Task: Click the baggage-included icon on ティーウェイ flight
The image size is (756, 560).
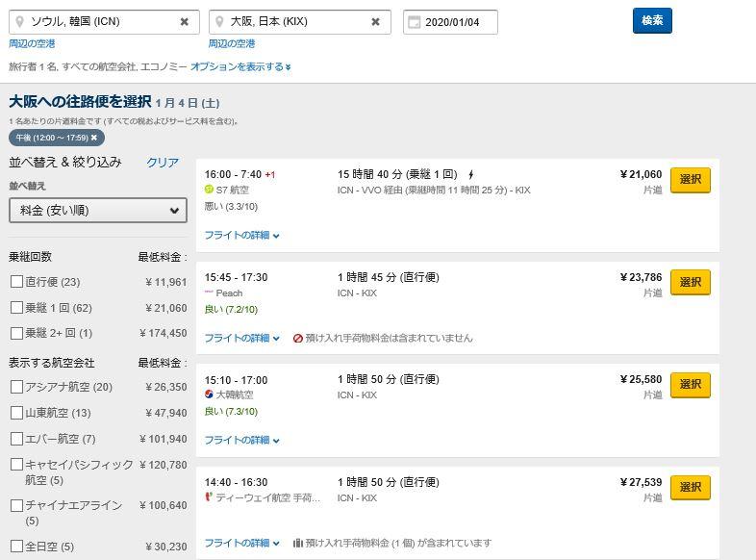Action: pyautogui.click(x=298, y=543)
